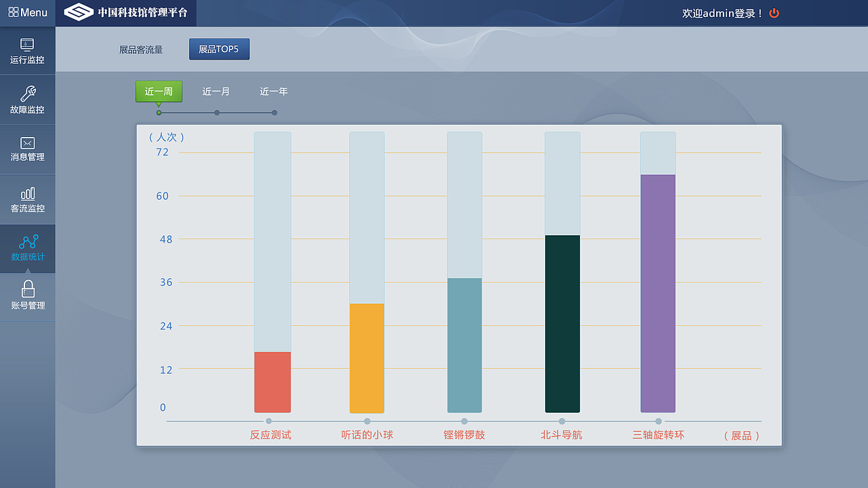Viewport: 868px width, 488px height.
Task: Click the purple 三轴旋转环 bar
Action: pyautogui.click(x=658, y=293)
